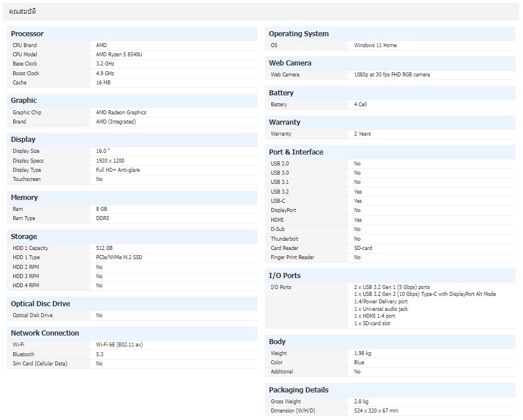Select the "Windows 11 Home" OS value
This screenshot has width=523, height=420.
(375, 45)
